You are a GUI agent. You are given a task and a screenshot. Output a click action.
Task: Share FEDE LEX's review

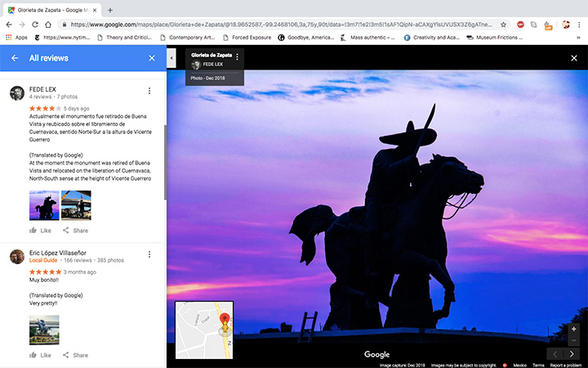pos(75,231)
